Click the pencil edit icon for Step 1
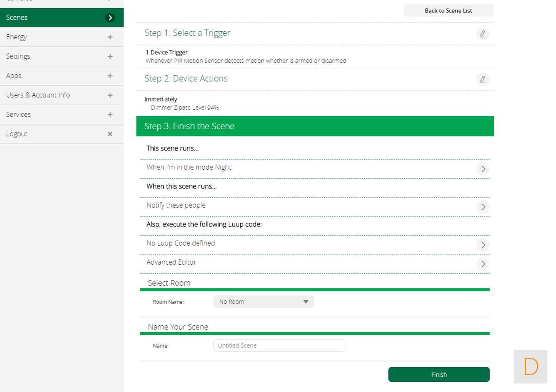 click(x=482, y=34)
